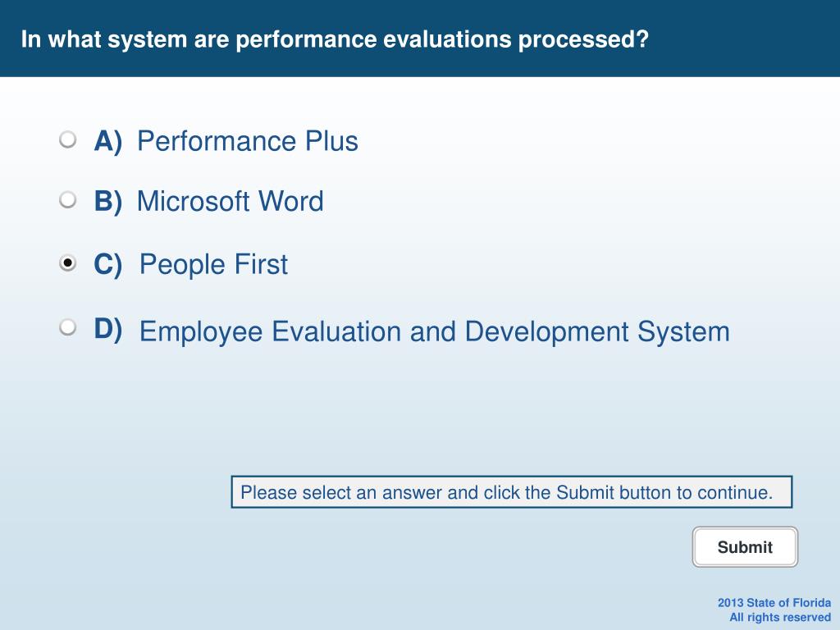Screen dimensions: 840x630
Task: Click the "2013 State of Florida" footer text
Action: point(774,603)
